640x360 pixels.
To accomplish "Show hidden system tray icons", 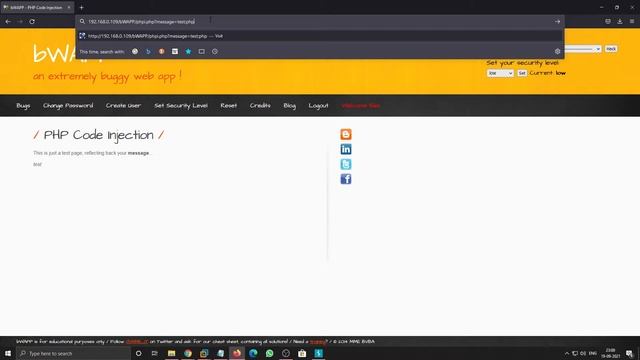I will (567, 353).
